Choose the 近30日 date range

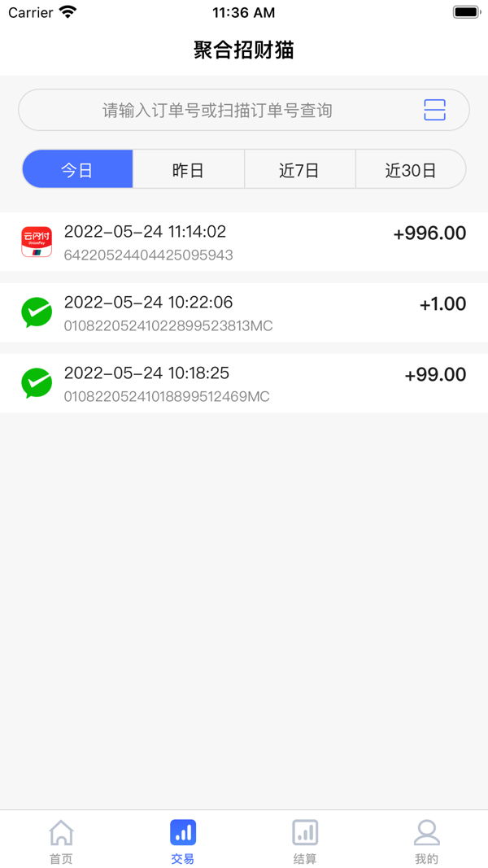click(x=411, y=169)
